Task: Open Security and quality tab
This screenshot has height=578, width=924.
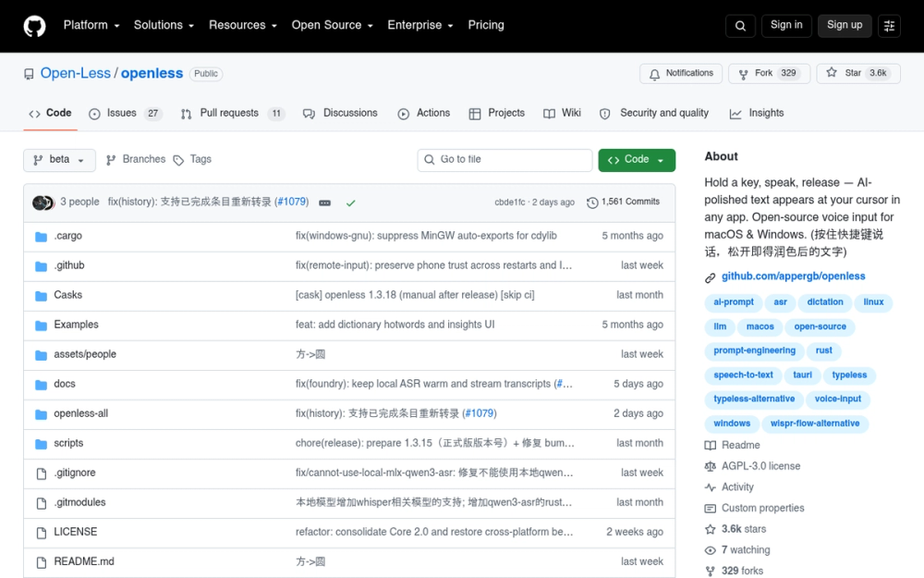Action: coord(654,113)
